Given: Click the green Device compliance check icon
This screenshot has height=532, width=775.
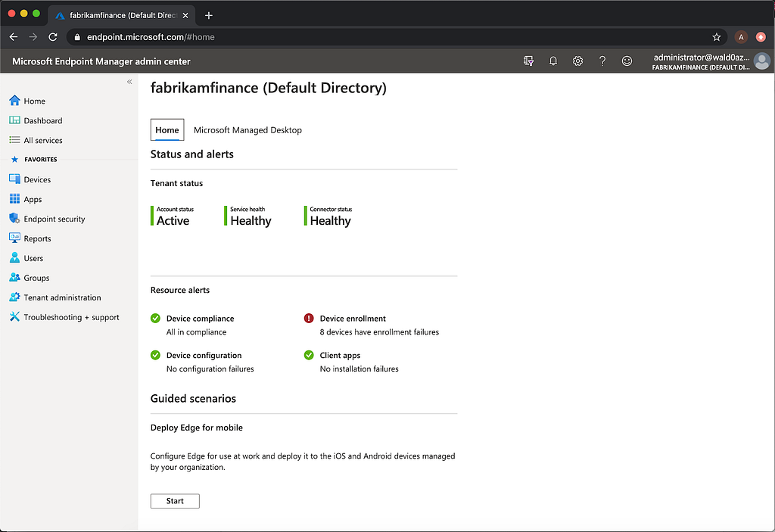Looking at the screenshot, I should [155, 318].
